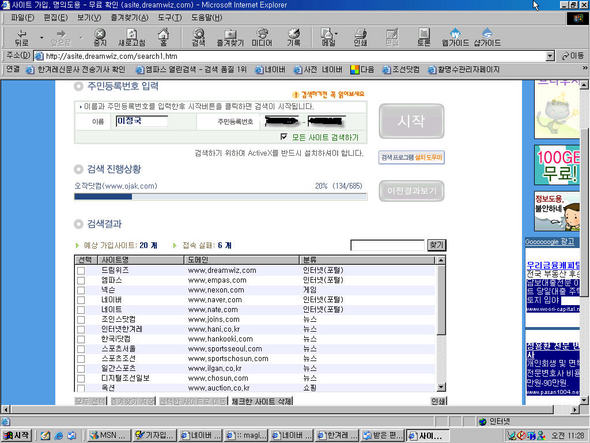Screen dimensions: 590x443
Task: Open the Media (미디어) toolbar icon
Action: point(262,37)
